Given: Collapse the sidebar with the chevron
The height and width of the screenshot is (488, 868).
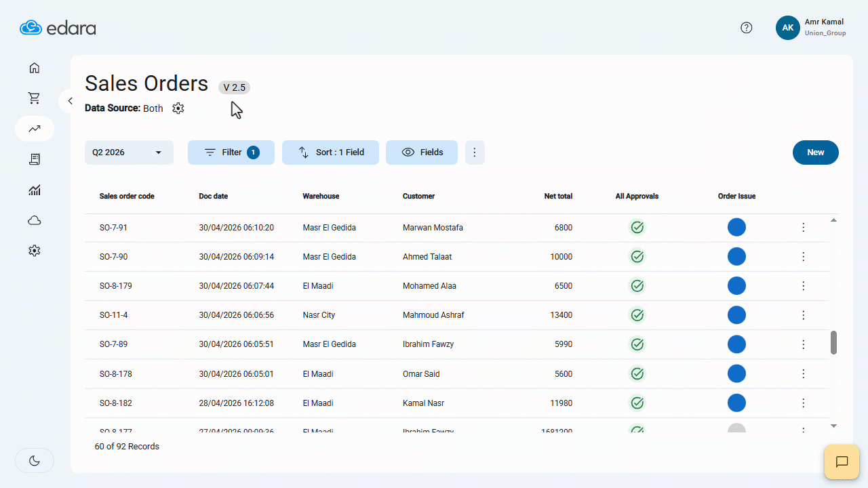Looking at the screenshot, I should coord(70,101).
